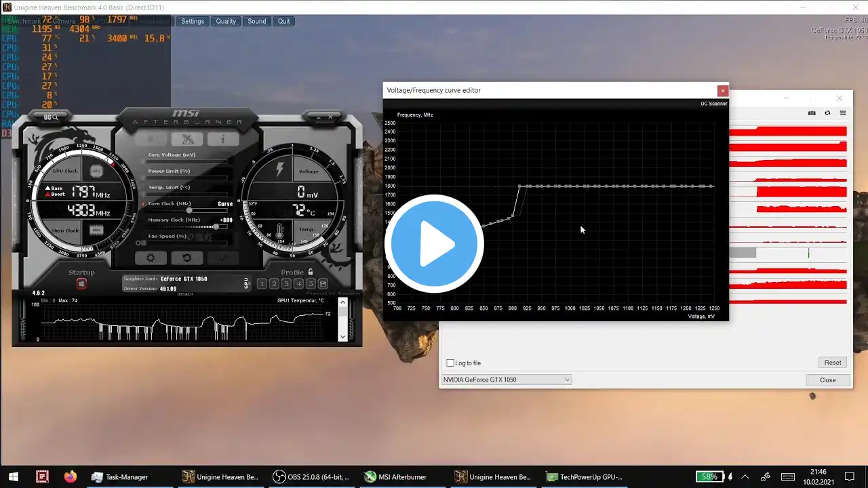Click the GPU-Z refresh icon
The height and width of the screenshot is (488, 868).
coord(827,113)
